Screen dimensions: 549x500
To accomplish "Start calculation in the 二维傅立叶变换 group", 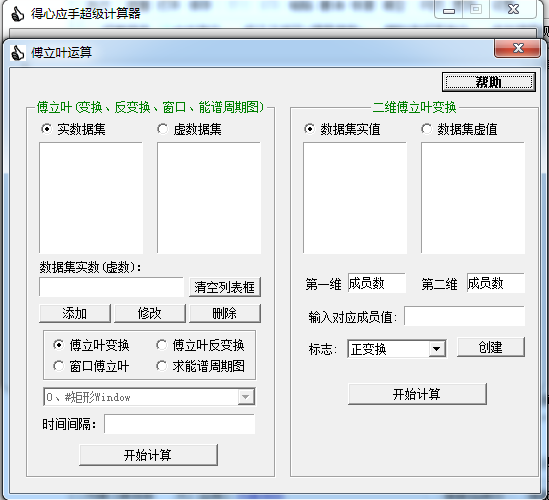I will pyautogui.click(x=417, y=394).
